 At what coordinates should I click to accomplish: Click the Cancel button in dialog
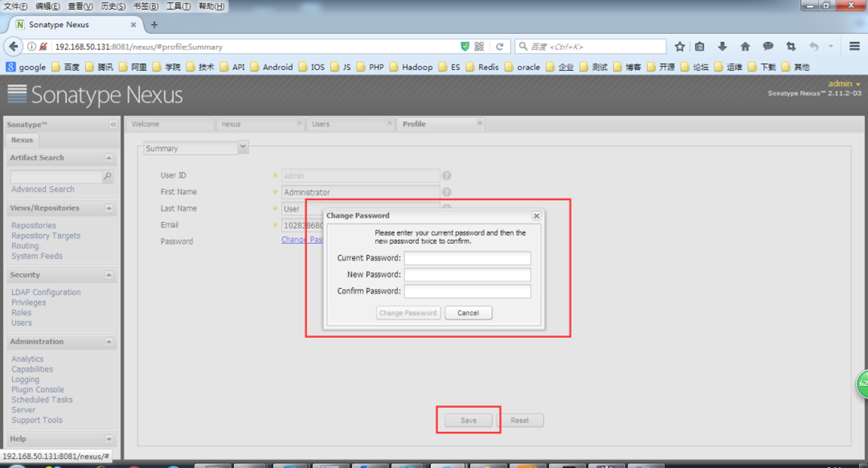coord(468,313)
